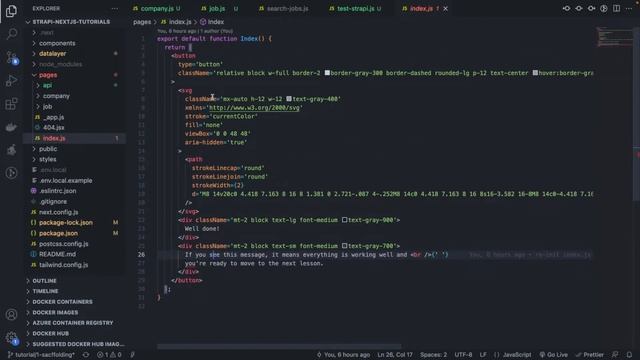Change LF end of line sequence
Screen dimensions: 640x360
tap(483, 355)
